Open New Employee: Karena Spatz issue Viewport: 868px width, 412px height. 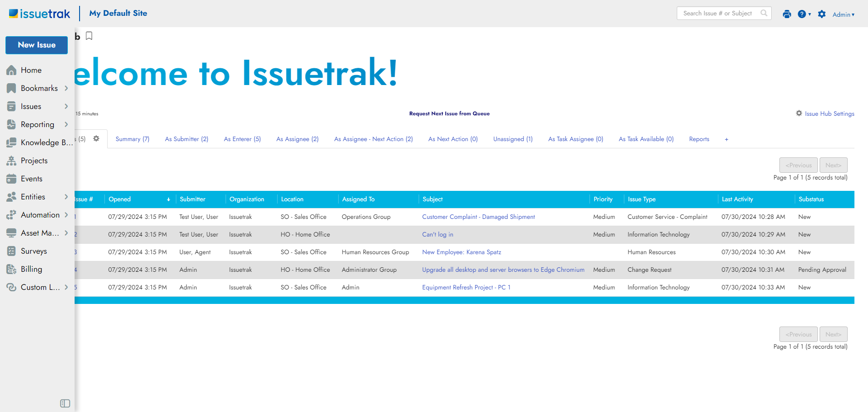[462, 252]
